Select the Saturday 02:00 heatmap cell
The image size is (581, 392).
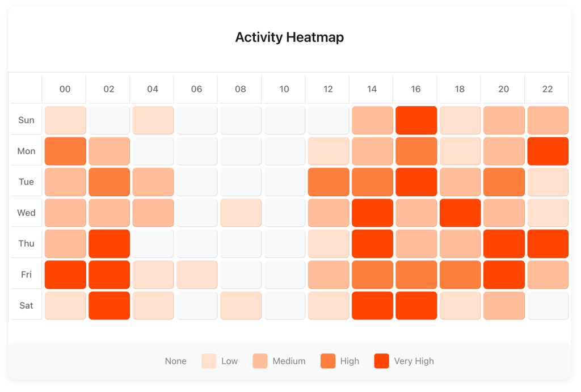tap(109, 306)
